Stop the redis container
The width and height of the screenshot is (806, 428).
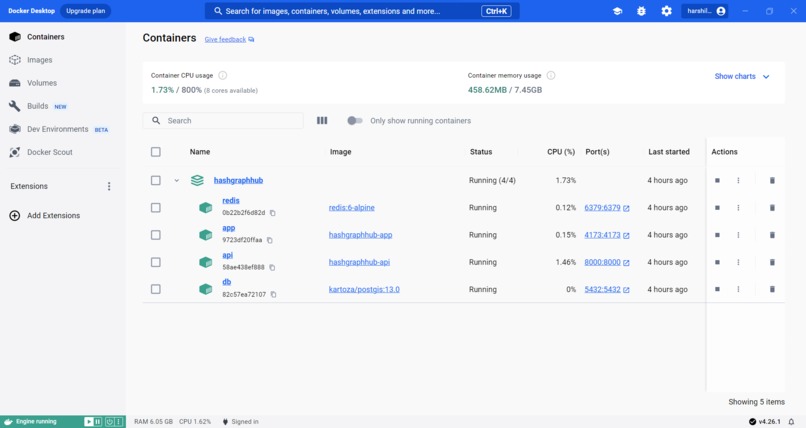coord(717,208)
